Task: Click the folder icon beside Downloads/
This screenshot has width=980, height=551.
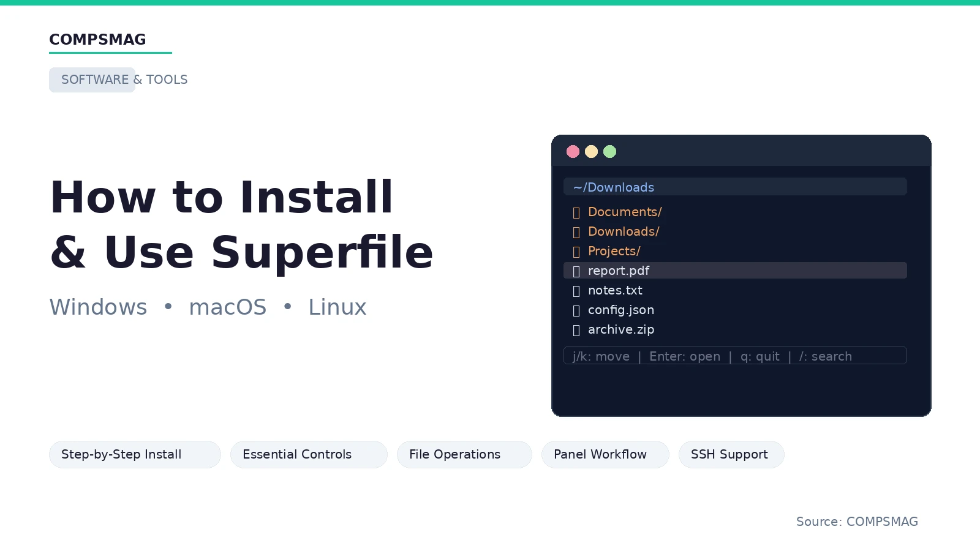Action: [576, 232]
